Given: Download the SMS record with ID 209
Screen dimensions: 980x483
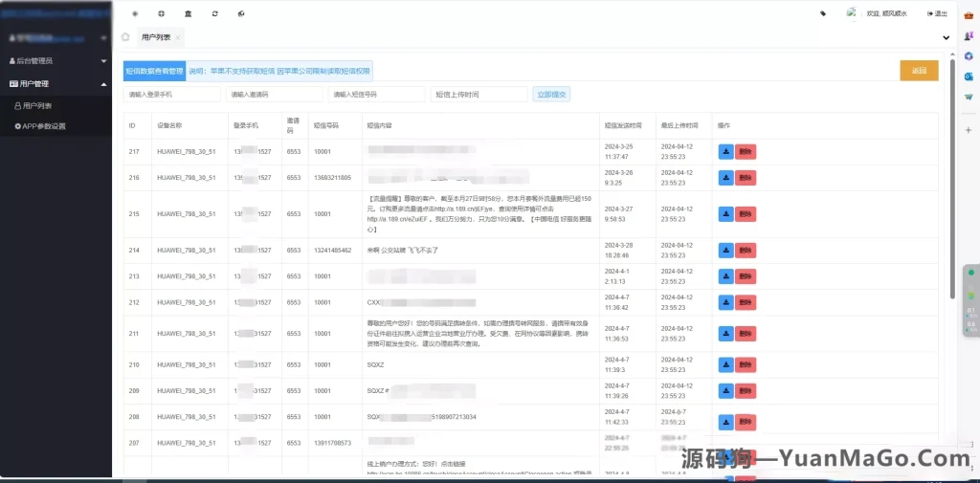Looking at the screenshot, I should pyautogui.click(x=725, y=391).
